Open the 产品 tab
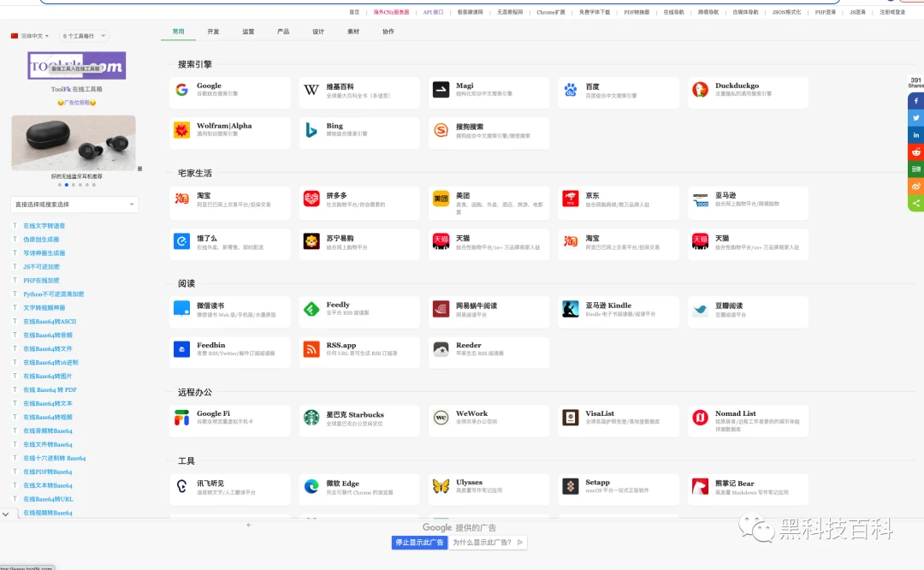Image resolution: width=924 pixels, height=570 pixels. tap(283, 32)
